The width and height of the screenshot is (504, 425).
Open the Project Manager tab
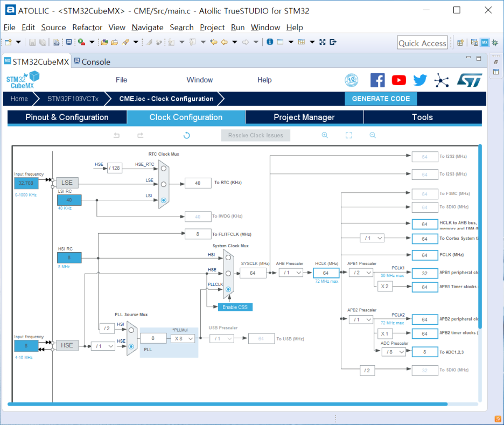tap(304, 117)
